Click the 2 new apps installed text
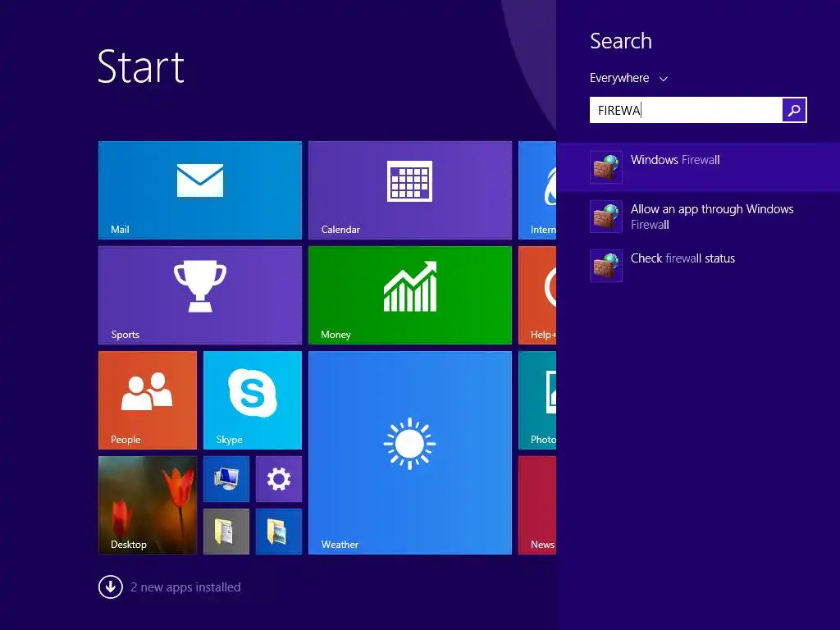840x630 pixels. tap(185, 587)
